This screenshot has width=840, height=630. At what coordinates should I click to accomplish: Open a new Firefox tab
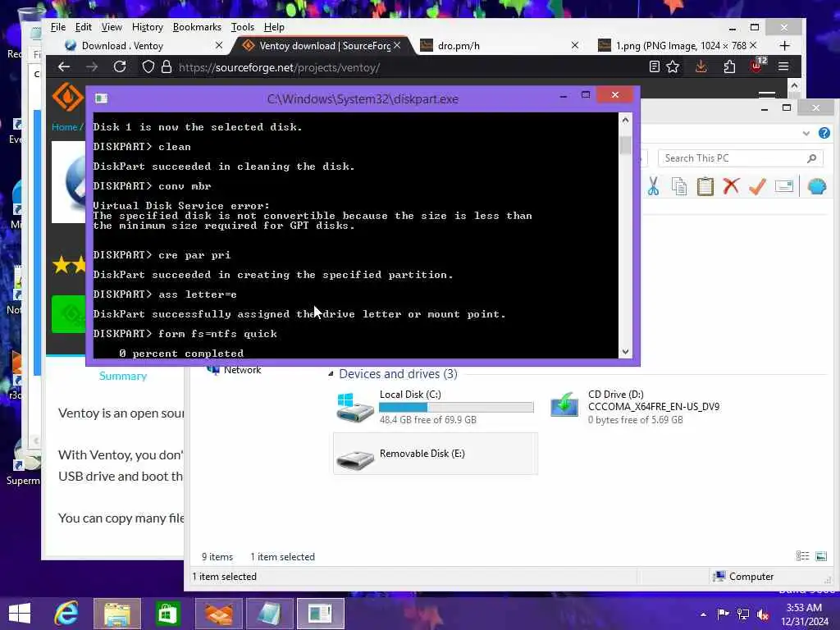pyautogui.click(x=785, y=46)
